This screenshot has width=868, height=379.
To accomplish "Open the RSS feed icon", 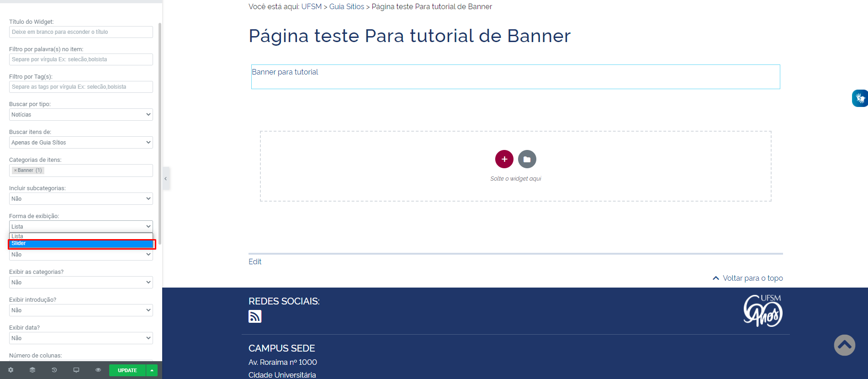I will pyautogui.click(x=255, y=316).
